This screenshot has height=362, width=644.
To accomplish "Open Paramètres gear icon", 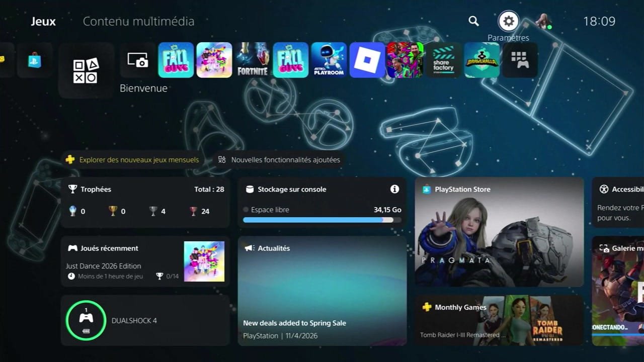I will 508,21.
